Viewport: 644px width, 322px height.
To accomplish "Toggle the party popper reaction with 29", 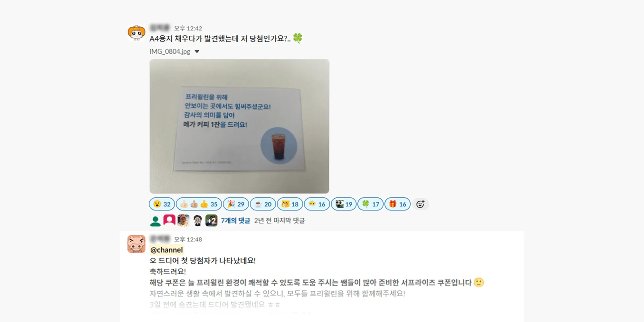I will click(x=236, y=204).
